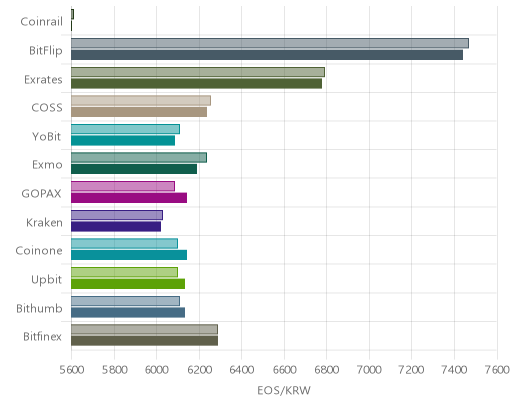This screenshot has width=512, height=408.
Task: Select the small Coinrail upper bar
Action: (x=72, y=14)
